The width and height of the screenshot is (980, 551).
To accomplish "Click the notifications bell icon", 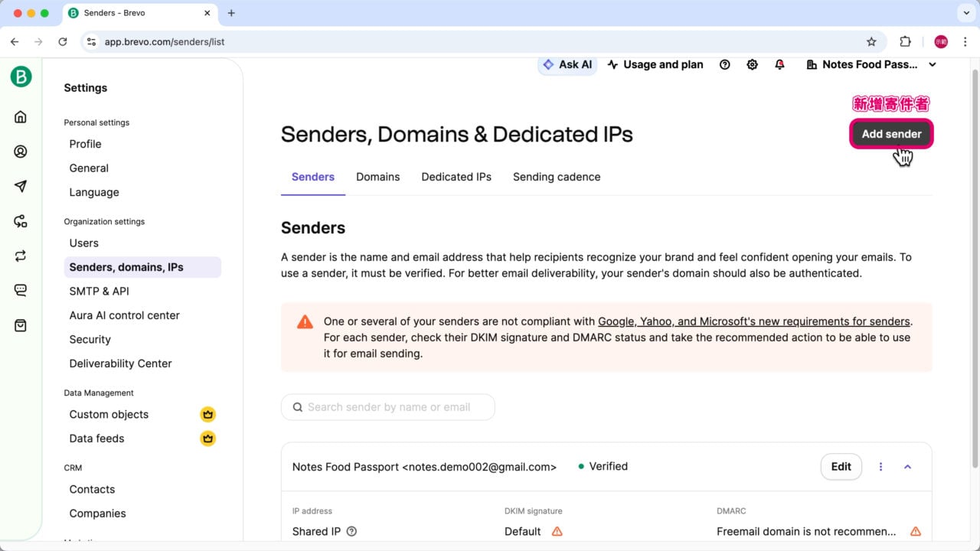I will [x=779, y=65].
